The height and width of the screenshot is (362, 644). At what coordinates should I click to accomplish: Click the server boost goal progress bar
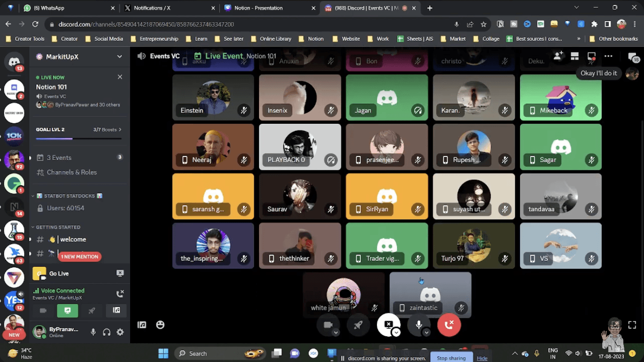pyautogui.click(x=79, y=139)
